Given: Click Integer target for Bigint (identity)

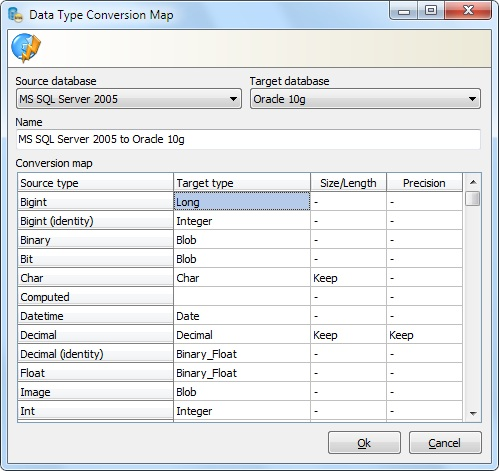Looking at the screenshot, I should [242, 220].
